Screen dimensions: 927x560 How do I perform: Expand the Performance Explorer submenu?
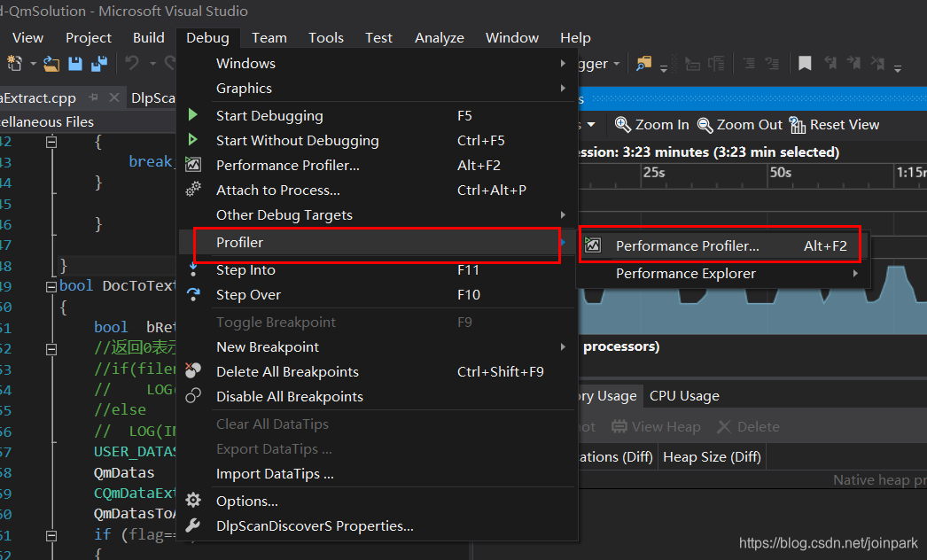pos(855,273)
